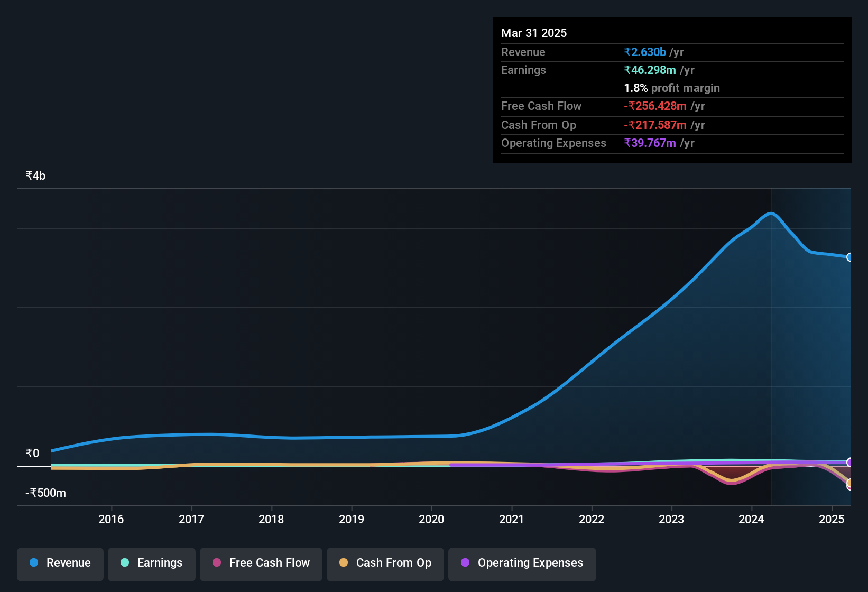The height and width of the screenshot is (592, 868).
Task: Click the purple Operating Expenses endpoint marker
Action: 850,462
